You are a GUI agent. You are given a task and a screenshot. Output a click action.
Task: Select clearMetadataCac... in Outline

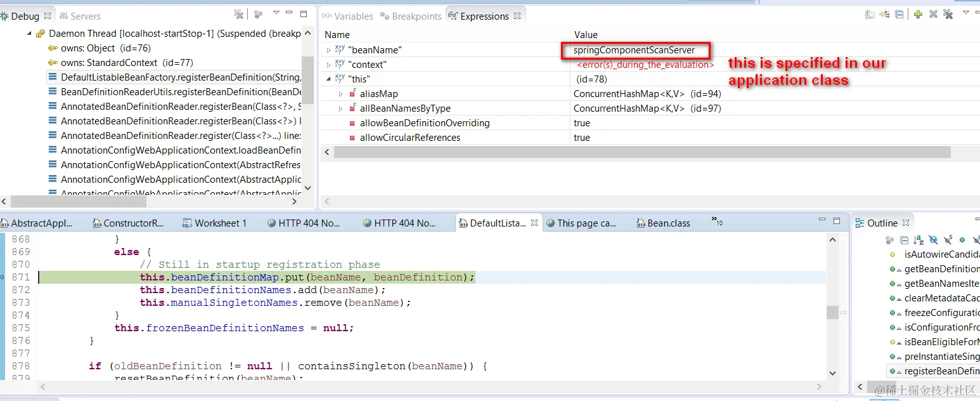935,298
